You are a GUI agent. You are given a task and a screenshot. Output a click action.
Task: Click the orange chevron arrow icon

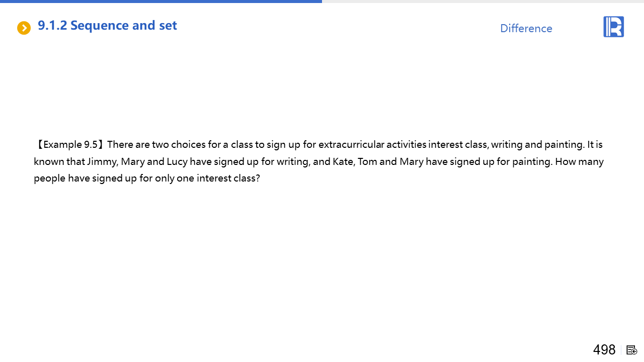24,28
